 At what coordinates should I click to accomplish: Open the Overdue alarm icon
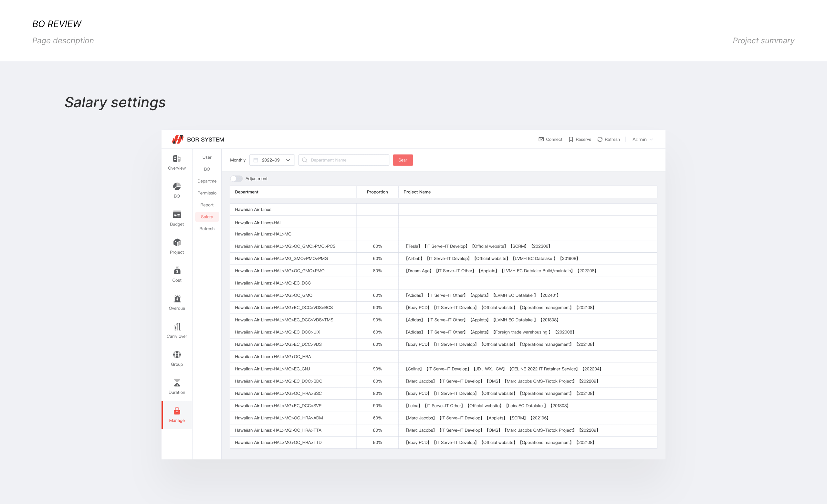(177, 298)
